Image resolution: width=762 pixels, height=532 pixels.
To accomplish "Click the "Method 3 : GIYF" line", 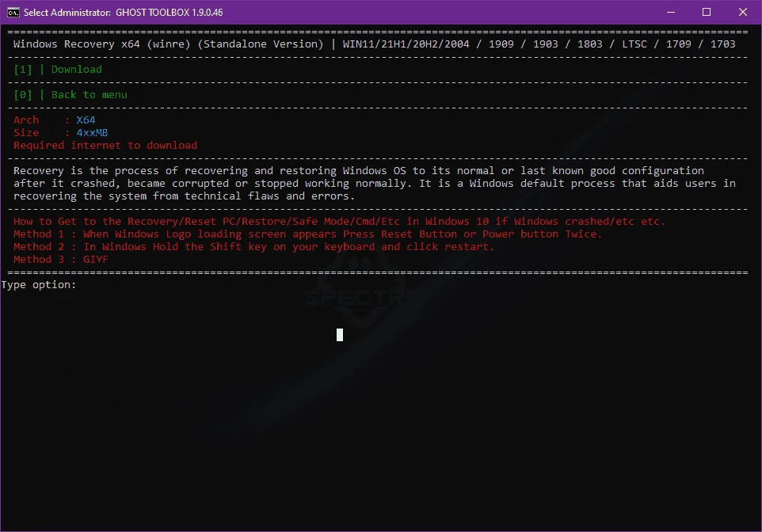I will tap(61, 260).
